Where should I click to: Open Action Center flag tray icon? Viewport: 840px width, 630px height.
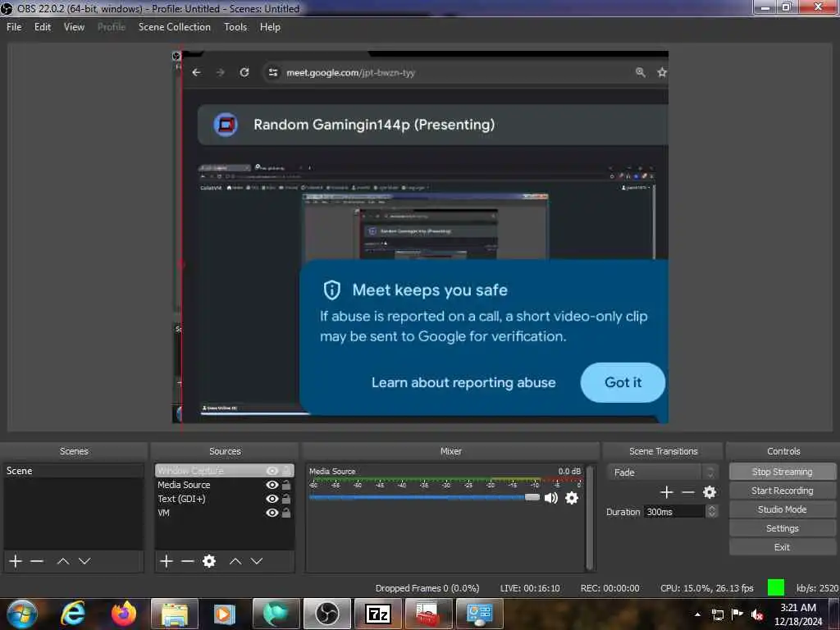(x=737, y=614)
